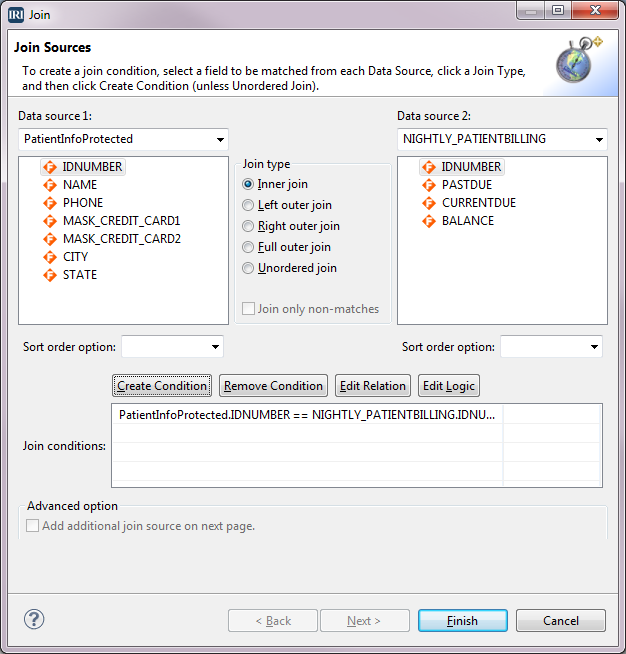Click the IDNUMBER icon in Data source 1
The width and height of the screenshot is (626, 654).
50,167
